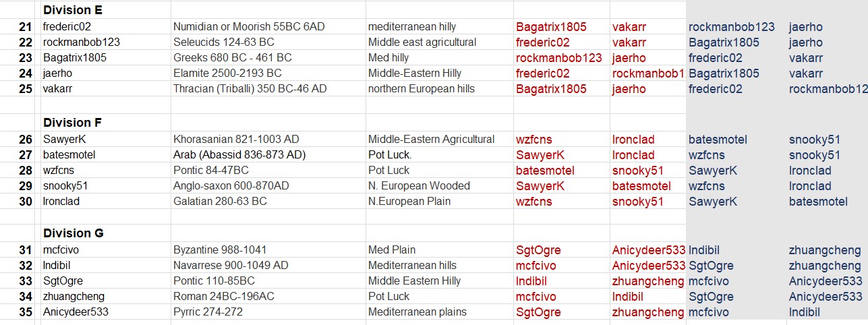
Task: Select the "Galatian 280-63 BC" cell
Action: pyautogui.click(x=220, y=202)
